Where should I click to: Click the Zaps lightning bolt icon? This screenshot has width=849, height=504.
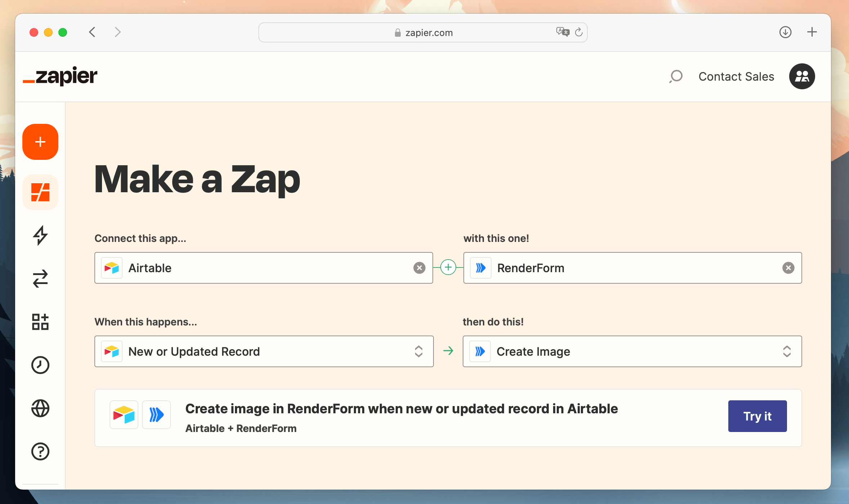pyautogui.click(x=41, y=235)
